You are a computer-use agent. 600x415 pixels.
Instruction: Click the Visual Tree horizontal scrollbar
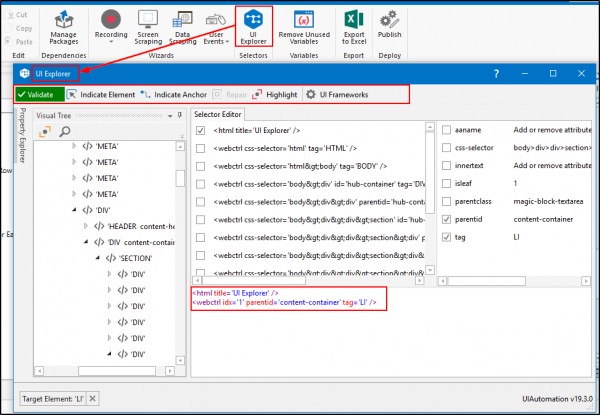(x=117, y=371)
